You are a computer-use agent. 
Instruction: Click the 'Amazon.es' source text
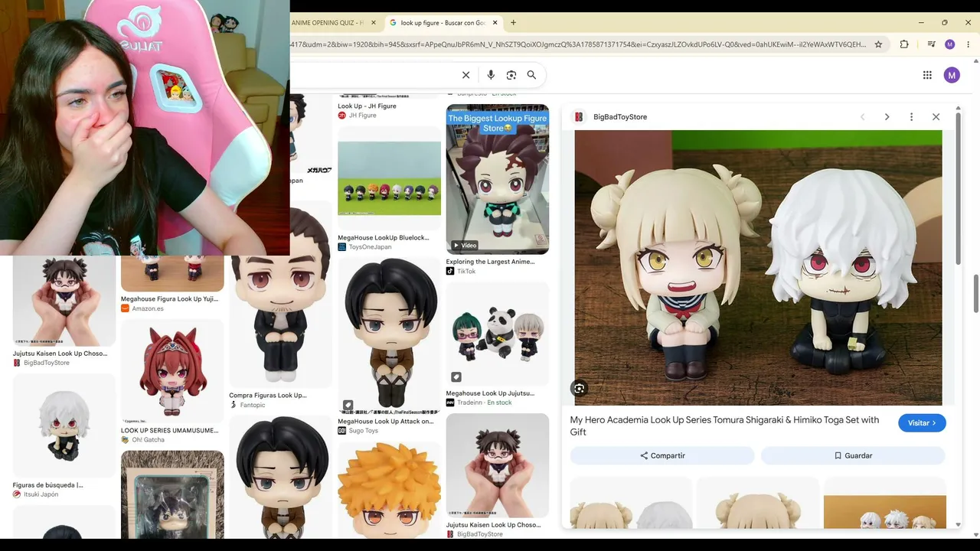[148, 308]
